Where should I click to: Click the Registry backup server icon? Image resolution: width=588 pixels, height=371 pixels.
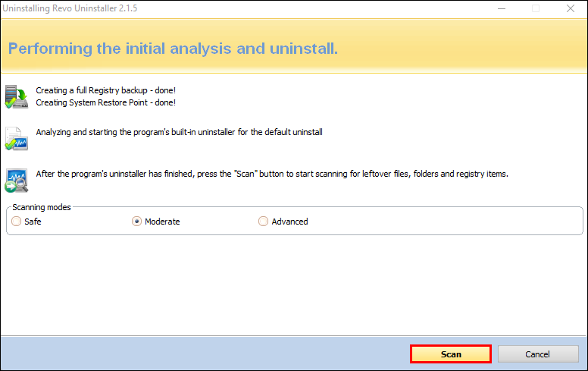tap(17, 96)
